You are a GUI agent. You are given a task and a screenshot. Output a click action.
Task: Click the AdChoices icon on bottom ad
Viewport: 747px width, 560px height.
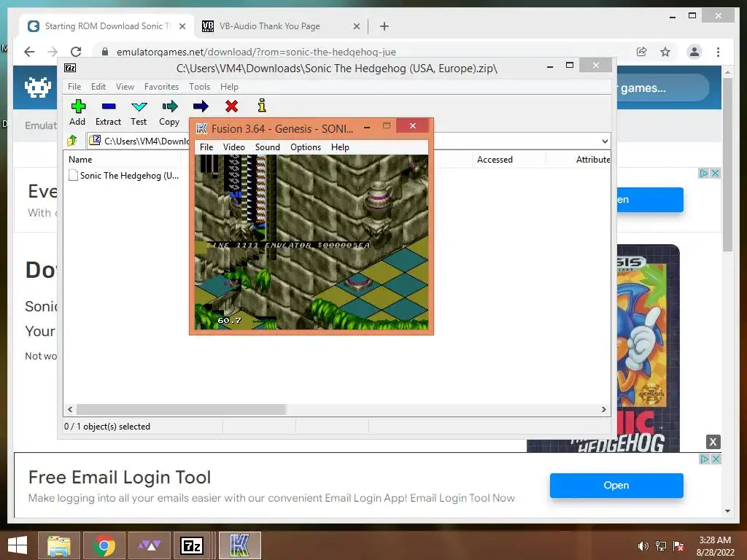click(704, 459)
